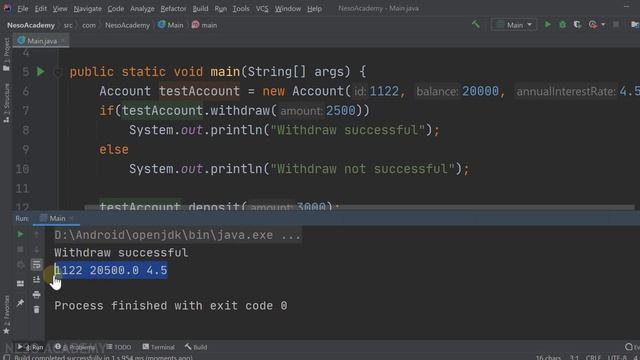Click the editor horizontal scrollbar
640x360 pixels.
coord(359,207)
